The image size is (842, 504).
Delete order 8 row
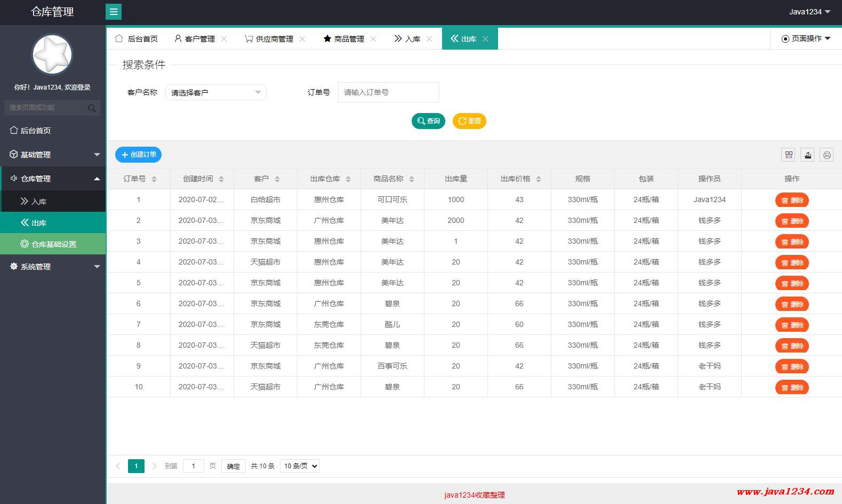[792, 346]
